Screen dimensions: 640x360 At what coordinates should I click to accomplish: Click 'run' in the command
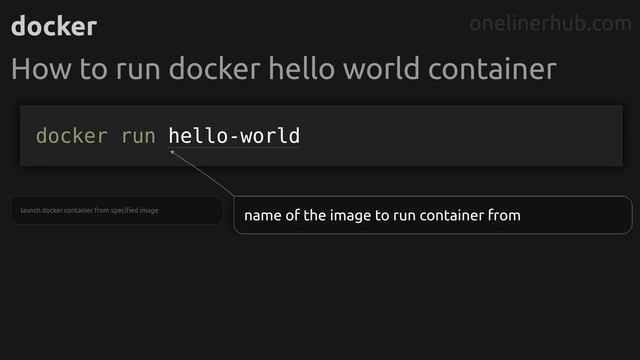coord(138,136)
